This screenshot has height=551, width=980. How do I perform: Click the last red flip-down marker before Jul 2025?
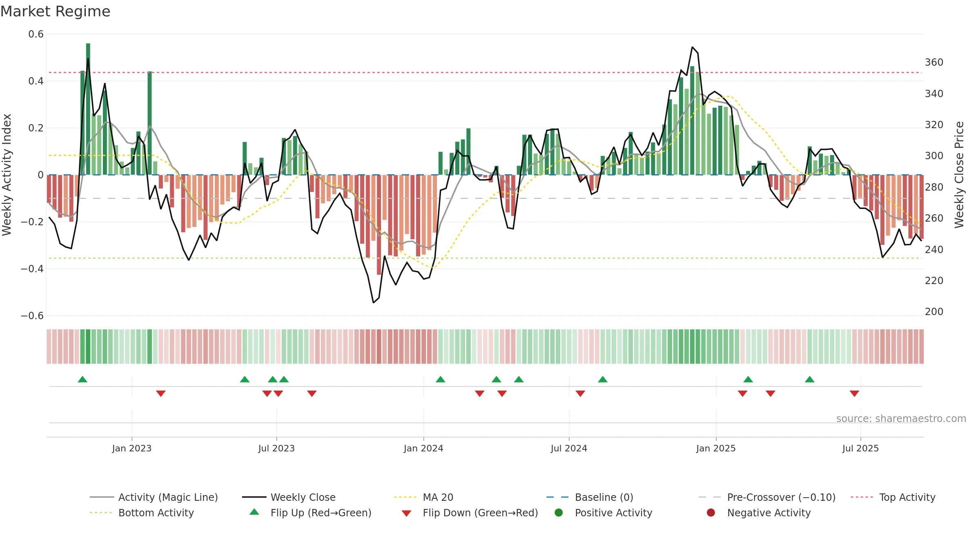tap(854, 393)
